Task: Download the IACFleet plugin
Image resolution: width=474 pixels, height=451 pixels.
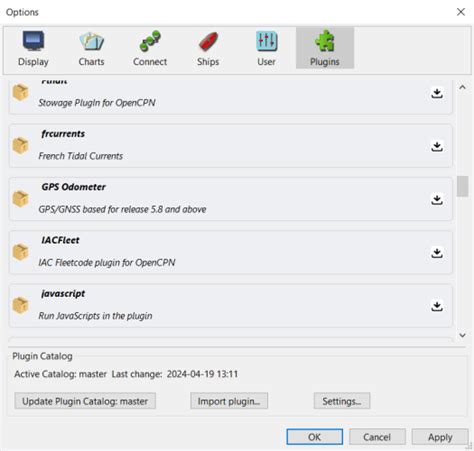Action: pyautogui.click(x=437, y=253)
